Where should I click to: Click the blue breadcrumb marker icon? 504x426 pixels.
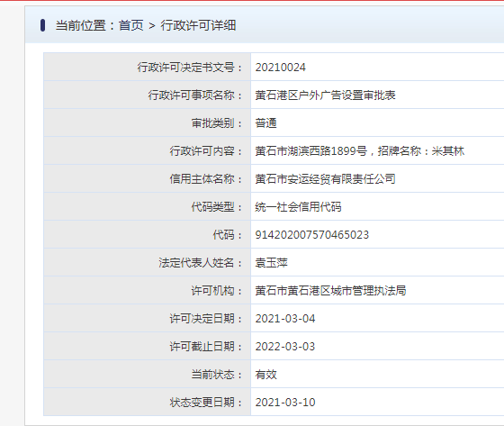point(43,25)
